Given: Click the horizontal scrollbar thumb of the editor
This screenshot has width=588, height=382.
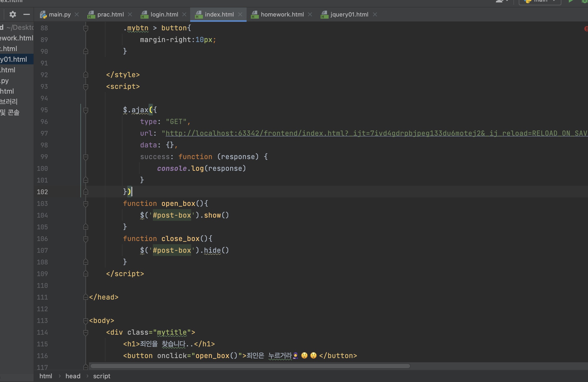Looking at the screenshot, I should pyautogui.click(x=250, y=366).
